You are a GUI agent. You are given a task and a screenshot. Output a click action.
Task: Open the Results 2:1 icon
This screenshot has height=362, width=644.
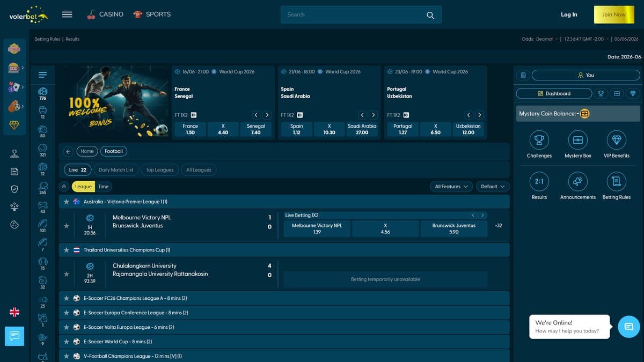[x=539, y=181]
